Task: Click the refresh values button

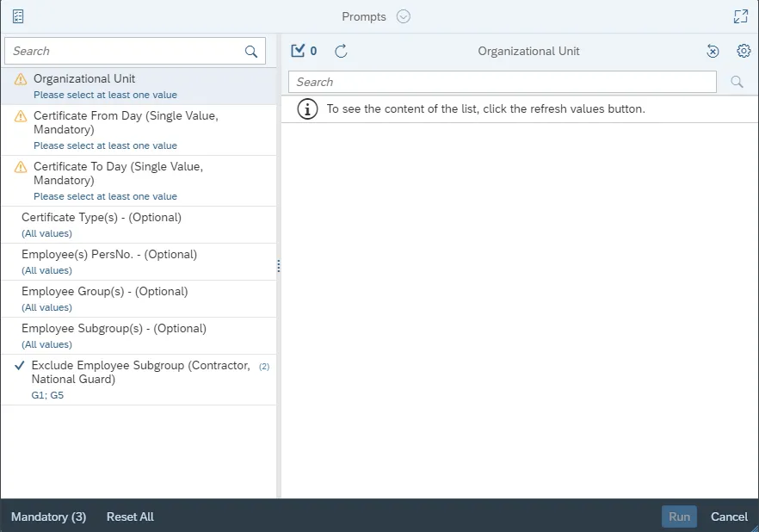Action: [341, 51]
